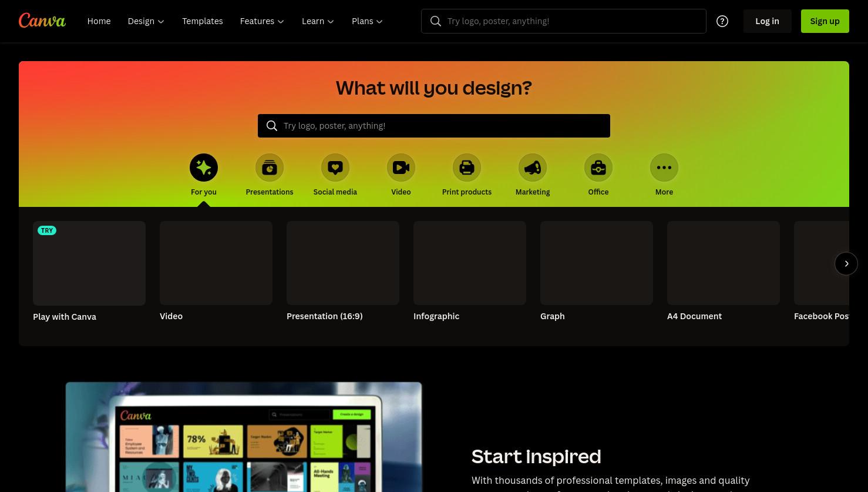Focus the top navigation search field
This screenshot has height=492, width=868.
(564, 21)
